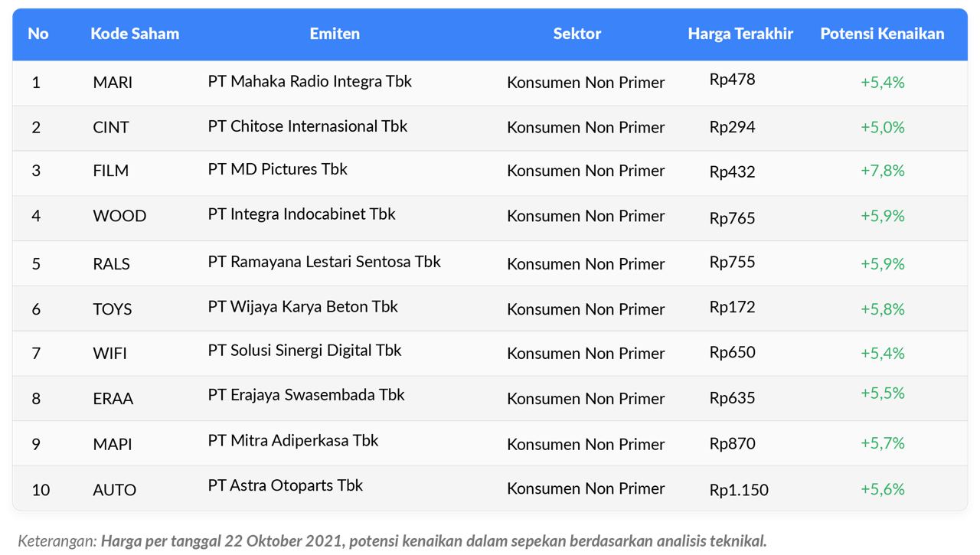Viewport: 980px width, 555px height.
Task: Click the Emiten column header
Action: tap(335, 34)
